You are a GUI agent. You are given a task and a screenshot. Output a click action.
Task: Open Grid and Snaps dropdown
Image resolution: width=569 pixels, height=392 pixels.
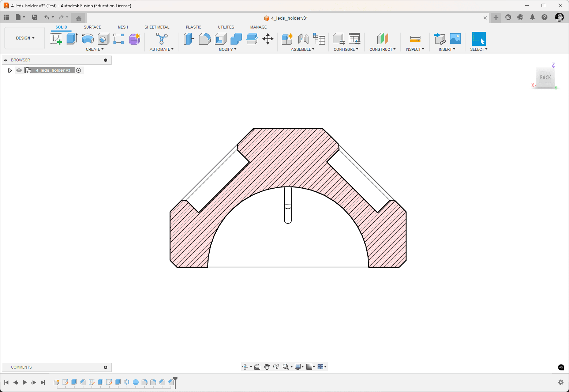(310, 367)
